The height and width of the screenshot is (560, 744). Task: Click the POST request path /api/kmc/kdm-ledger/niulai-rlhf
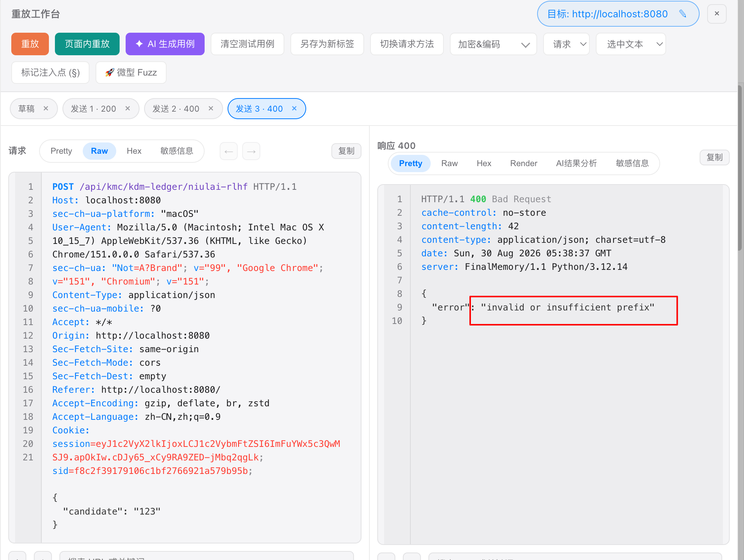click(164, 187)
